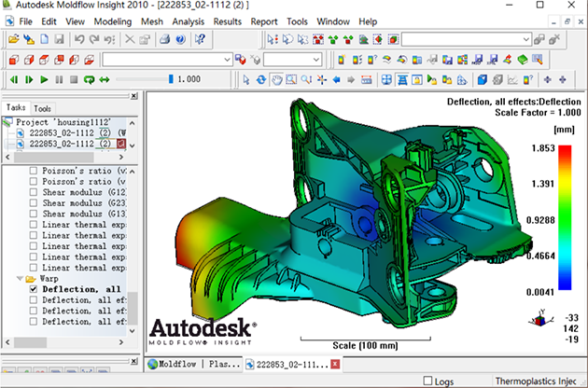Click the Print icon in toolbar
The width and height of the screenshot is (588, 388).
click(x=164, y=39)
